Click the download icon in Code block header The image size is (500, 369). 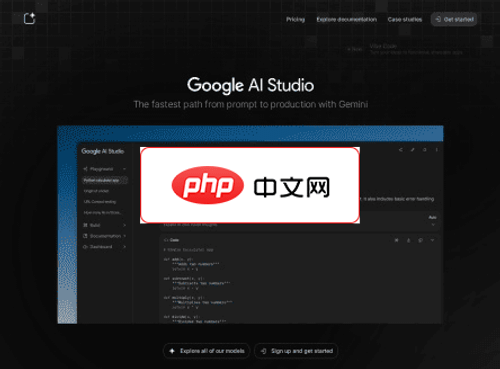click(x=408, y=240)
